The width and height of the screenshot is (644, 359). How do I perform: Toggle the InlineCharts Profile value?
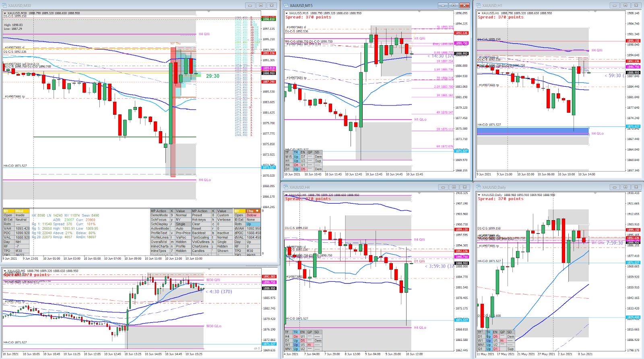pyautogui.click(x=182, y=246)
